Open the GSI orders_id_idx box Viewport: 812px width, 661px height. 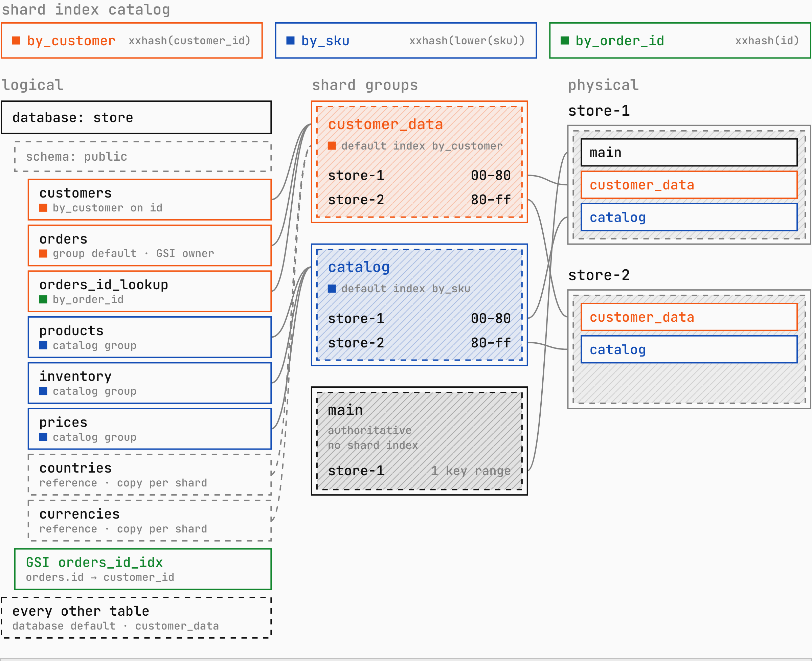[x=143, y=569]
